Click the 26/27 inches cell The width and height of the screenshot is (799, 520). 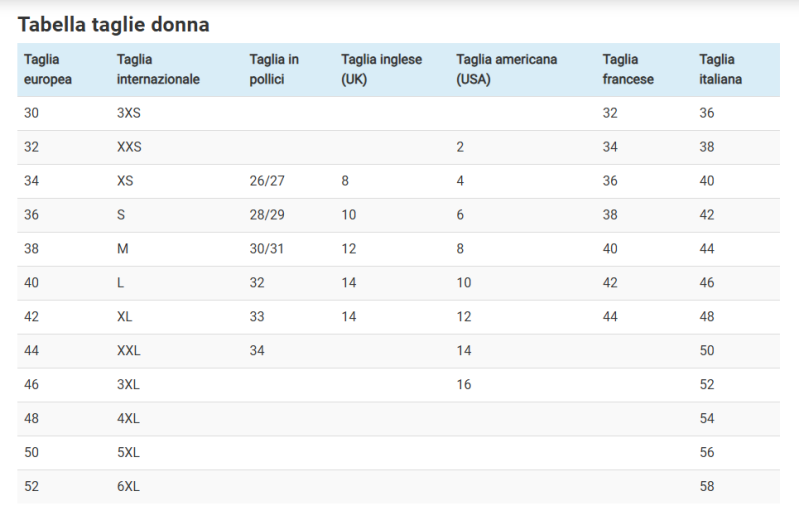click(267, 181)
